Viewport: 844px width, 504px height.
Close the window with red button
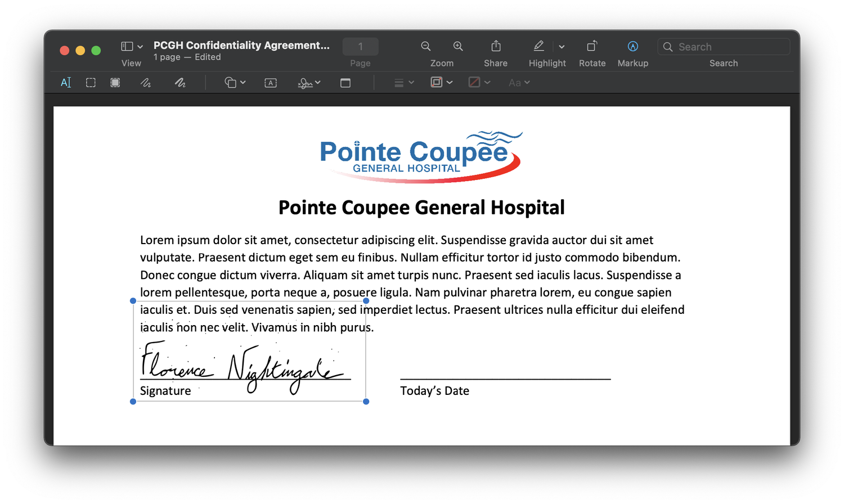[65, 51]
